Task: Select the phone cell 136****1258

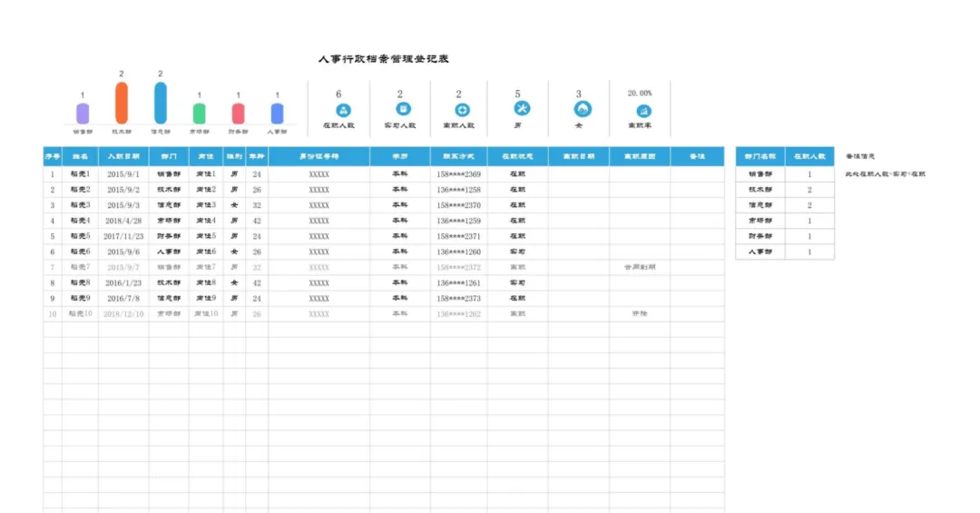Action: (459, 190)
